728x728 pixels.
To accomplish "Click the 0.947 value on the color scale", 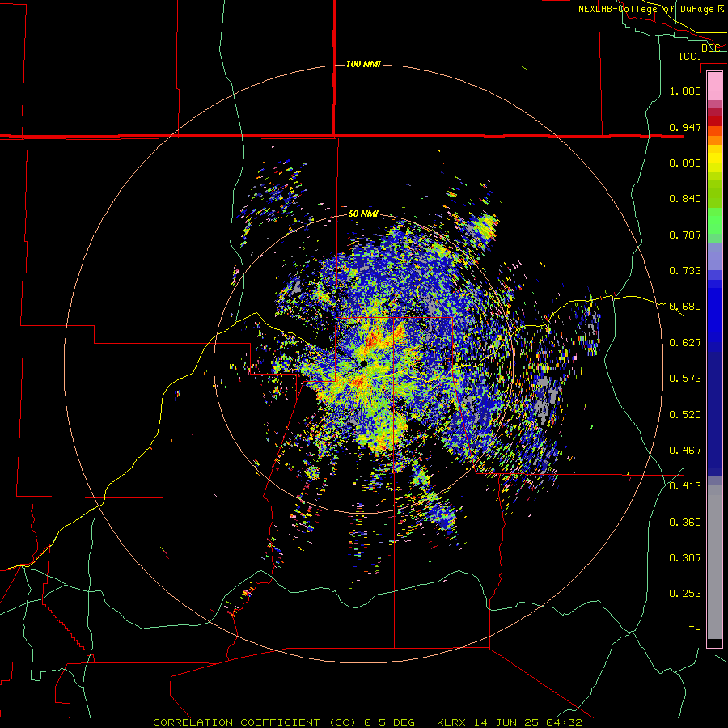I will (x=685, y=127).
